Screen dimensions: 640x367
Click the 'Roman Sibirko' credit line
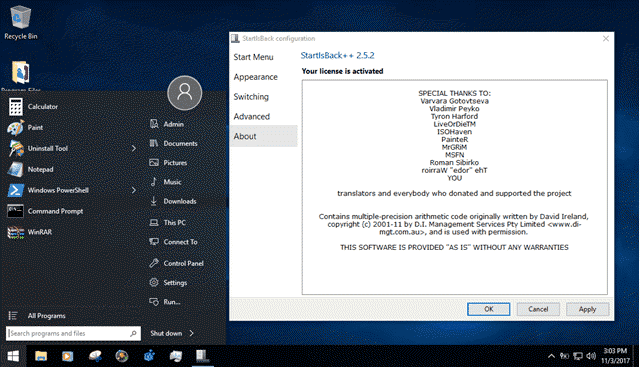pos(454,162)
